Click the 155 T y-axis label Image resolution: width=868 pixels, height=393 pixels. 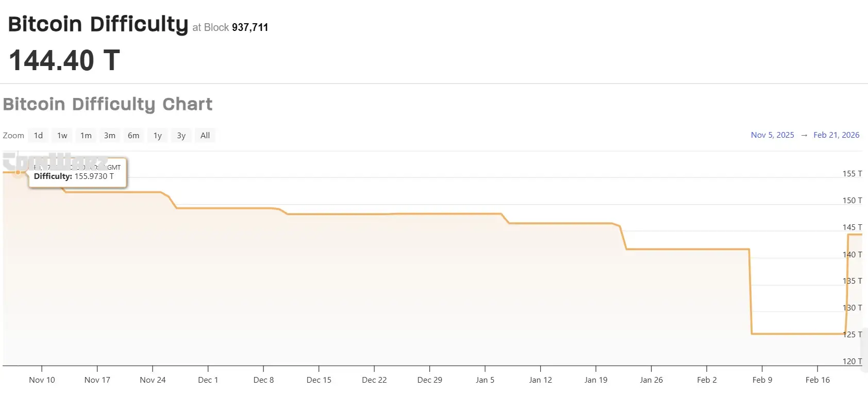(x=852, y=174)
